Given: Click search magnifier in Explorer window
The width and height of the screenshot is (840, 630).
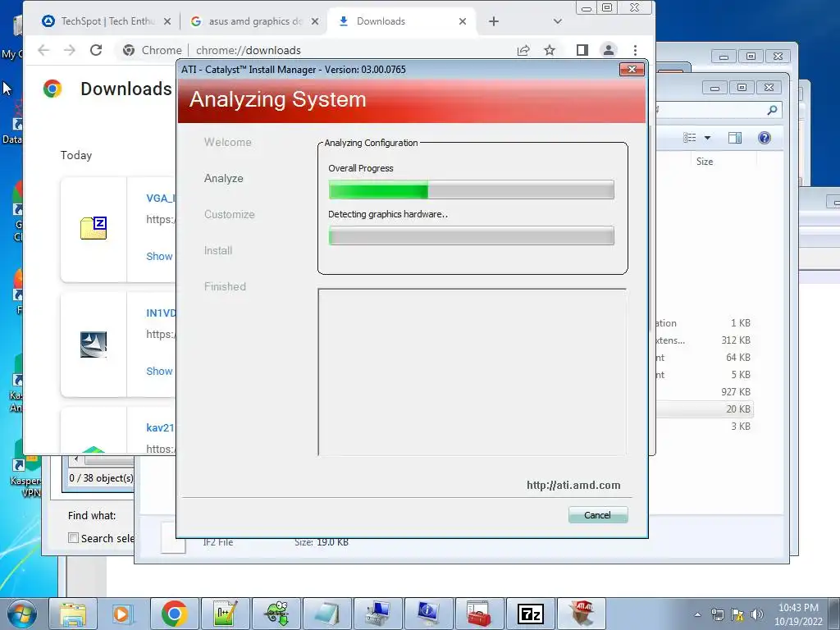Looking at the screenshot, I should (x=772, y=110).
